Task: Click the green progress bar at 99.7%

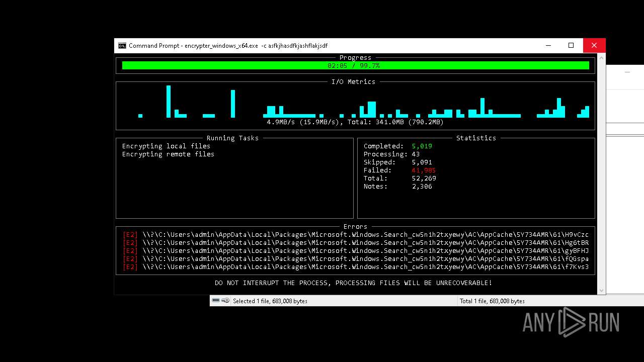Action: [x=355, y=65]
